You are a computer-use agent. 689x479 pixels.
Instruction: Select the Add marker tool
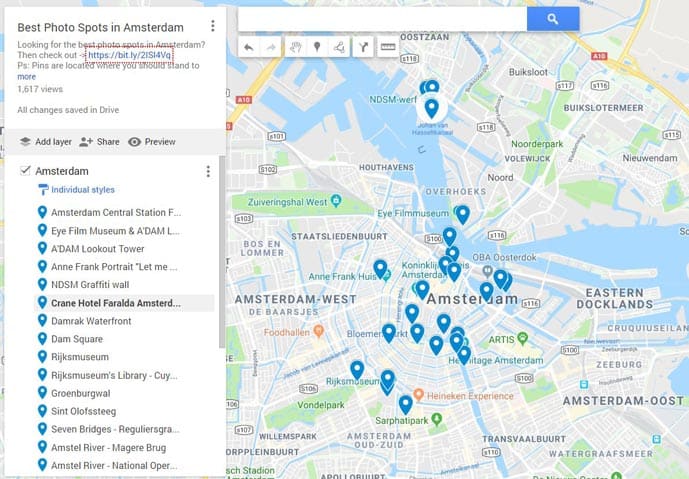click(x=317, y=47)
